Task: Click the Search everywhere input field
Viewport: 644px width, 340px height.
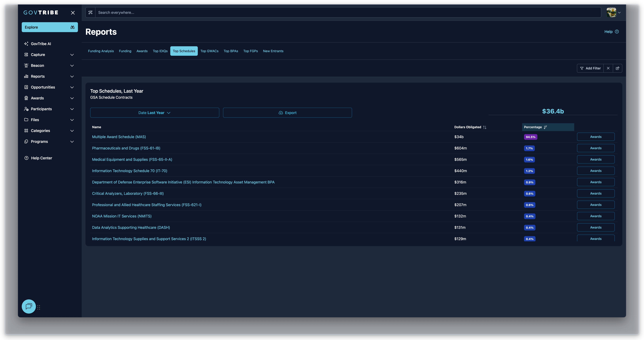Action: point(348,13)
